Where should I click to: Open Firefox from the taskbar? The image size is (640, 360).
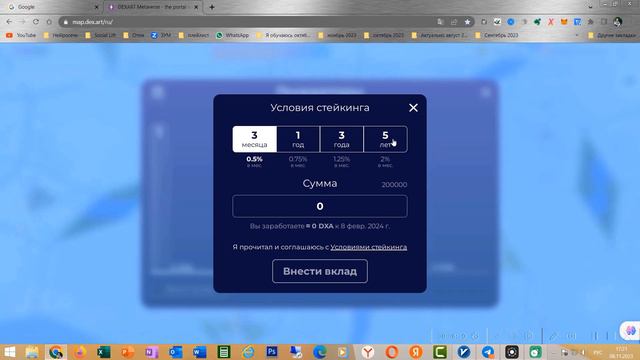[x=80, y=352]
